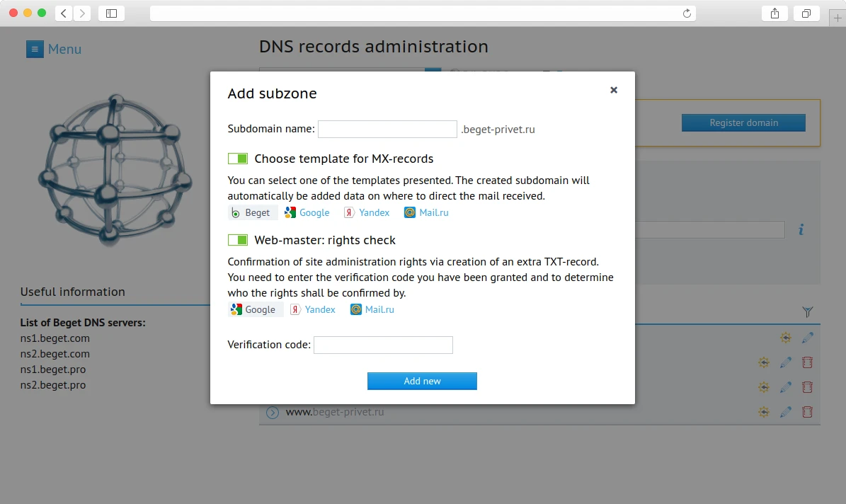Open the DNS records filter funnel
The height and width of the screenshot is (504, 846).
tap(808, 311)
